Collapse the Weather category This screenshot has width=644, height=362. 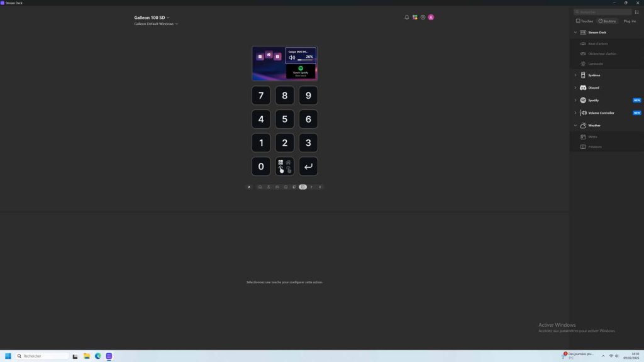pyautogui.click(x=575, y=125)
